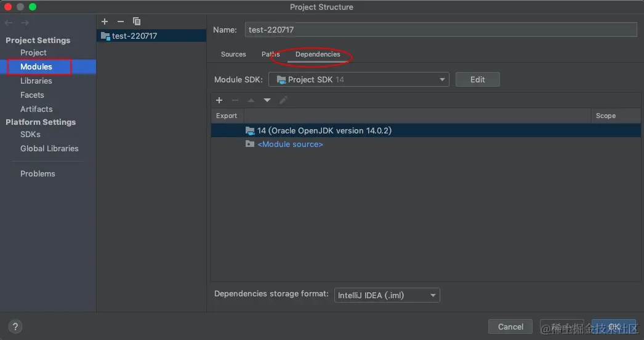644x340 pixels.
Task: Edit the selected dependency pencil icon
Action: 283,100
